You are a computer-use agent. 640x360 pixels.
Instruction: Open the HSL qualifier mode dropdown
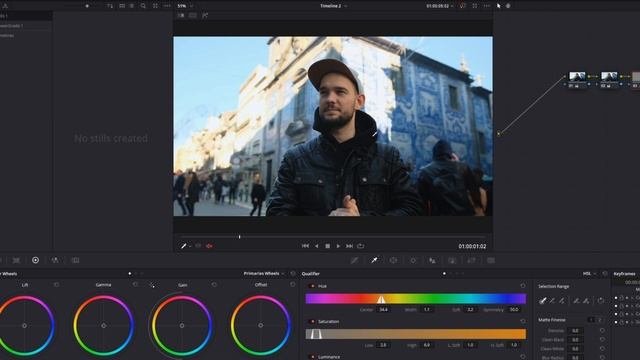tap(589, 273)
